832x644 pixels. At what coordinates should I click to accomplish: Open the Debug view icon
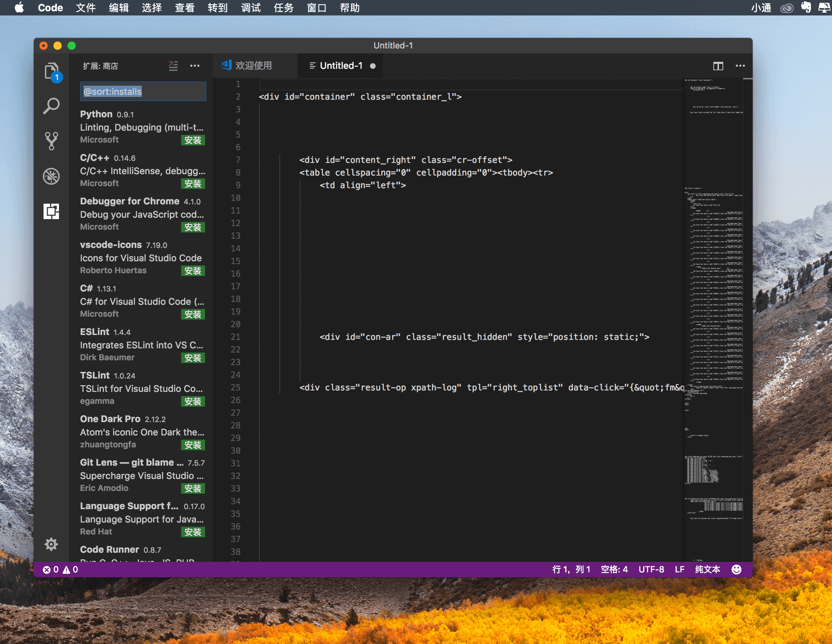pos(51,176)
